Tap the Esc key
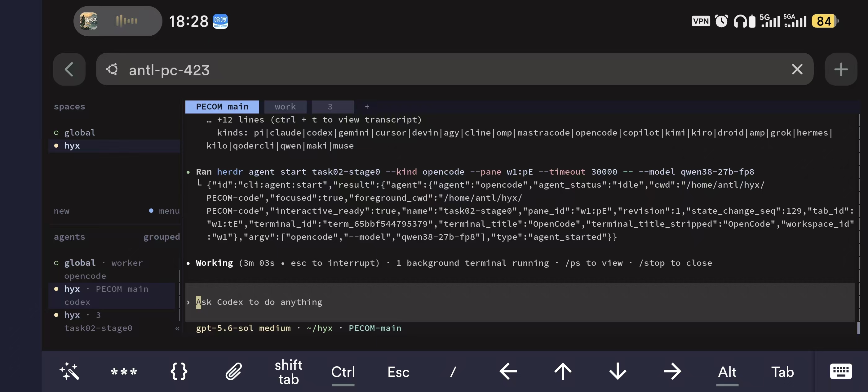Screen dimensions: 868x392 398,372
